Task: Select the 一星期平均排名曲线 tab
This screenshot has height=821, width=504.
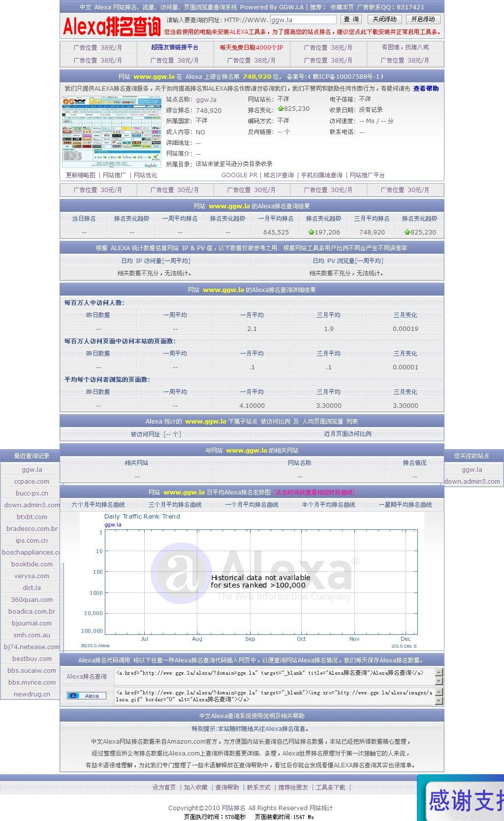Action: [406, 505]
